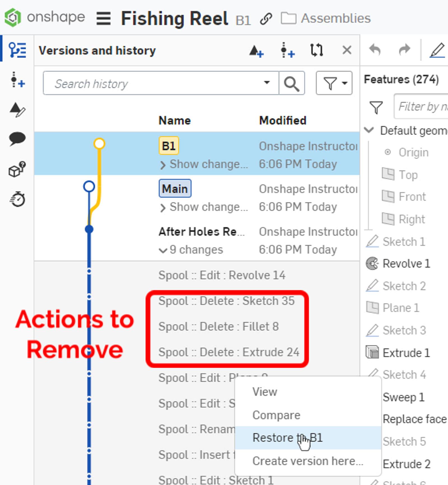Open the Search history dropdown arrow

pyautogui.click(x=267, y=83)
